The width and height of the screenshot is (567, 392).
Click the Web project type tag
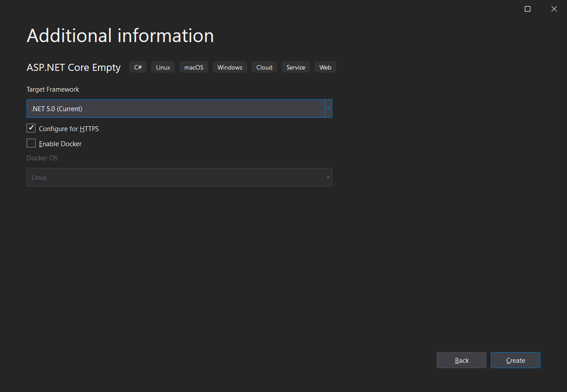[325, 67]
